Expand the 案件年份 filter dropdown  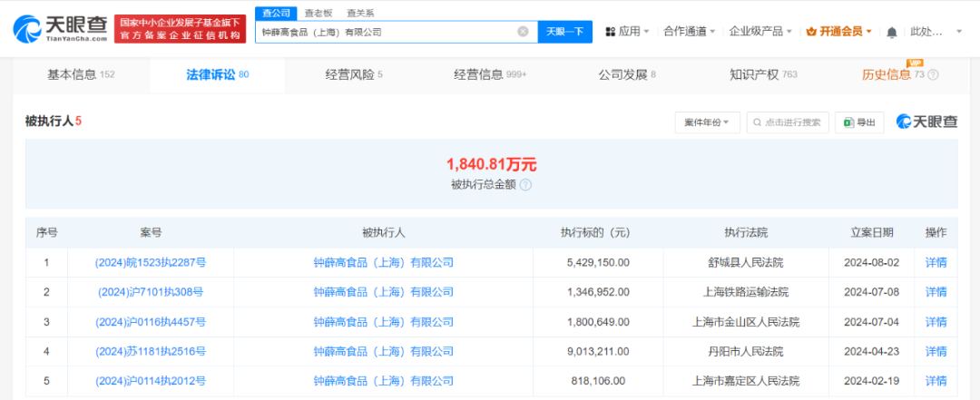pos(707,122)
